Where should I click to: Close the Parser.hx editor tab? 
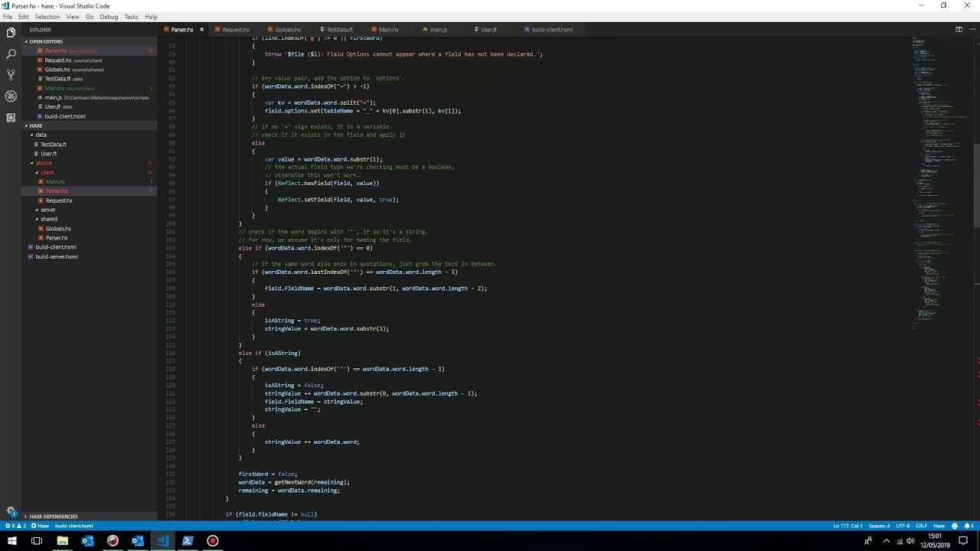point(202,30)
